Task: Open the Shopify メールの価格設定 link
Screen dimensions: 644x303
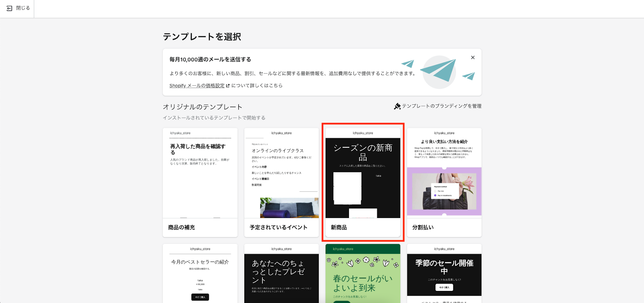Action: point(197,86)
